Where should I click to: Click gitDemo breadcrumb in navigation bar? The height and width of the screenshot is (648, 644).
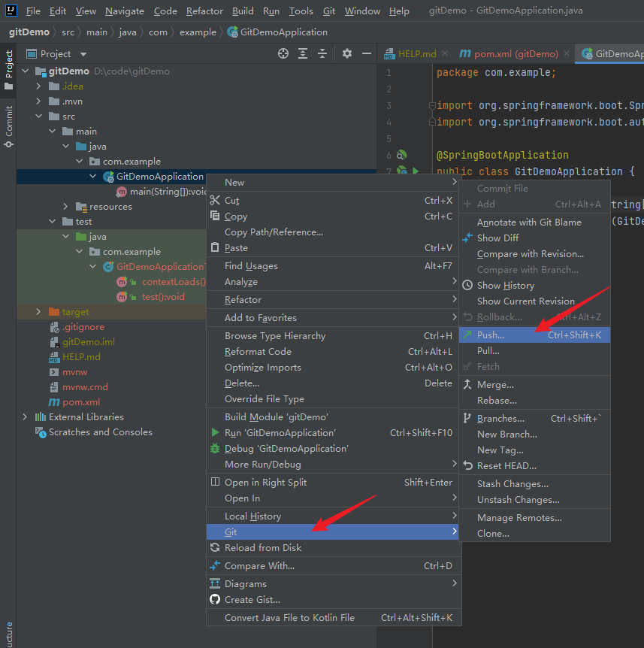pos(29,32)
